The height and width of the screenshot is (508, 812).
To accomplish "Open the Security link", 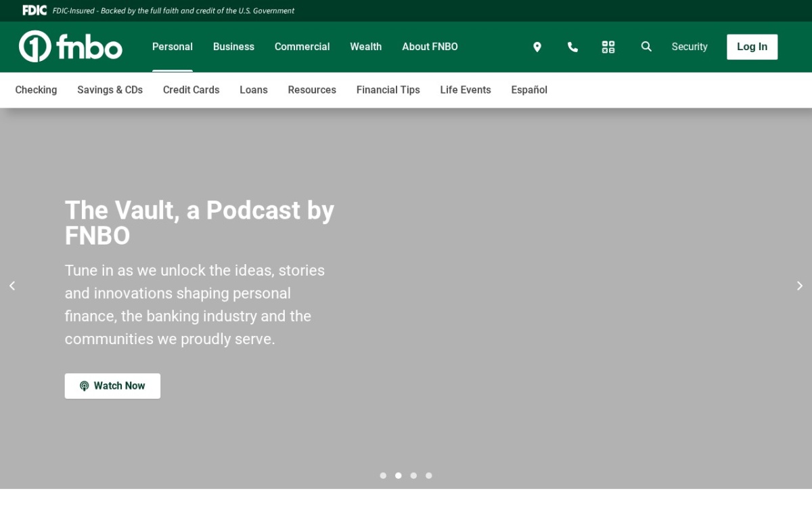I will tap(690, 47).
